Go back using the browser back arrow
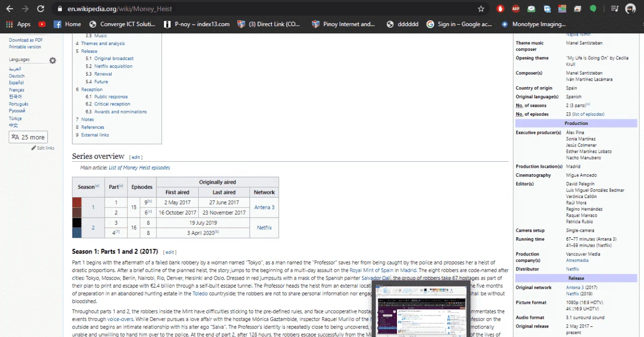The image size is (644, 337). click(10, 9)
